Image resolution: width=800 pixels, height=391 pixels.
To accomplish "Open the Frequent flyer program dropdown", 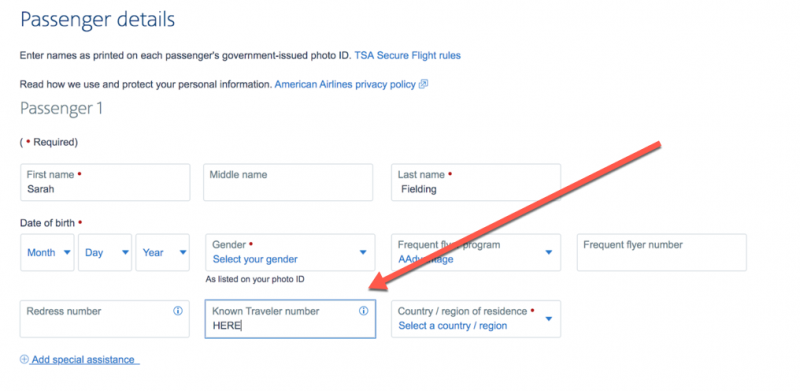I will (x=476, y=252).
